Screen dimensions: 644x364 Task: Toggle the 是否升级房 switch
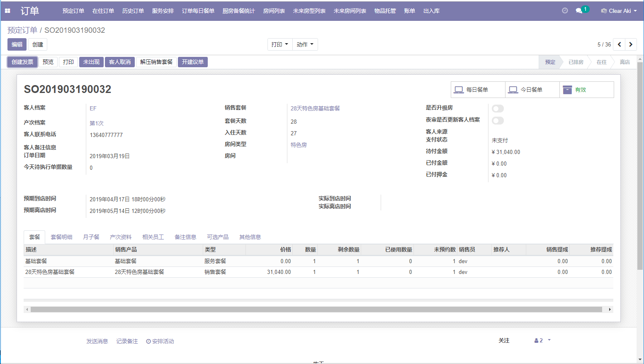498,108
